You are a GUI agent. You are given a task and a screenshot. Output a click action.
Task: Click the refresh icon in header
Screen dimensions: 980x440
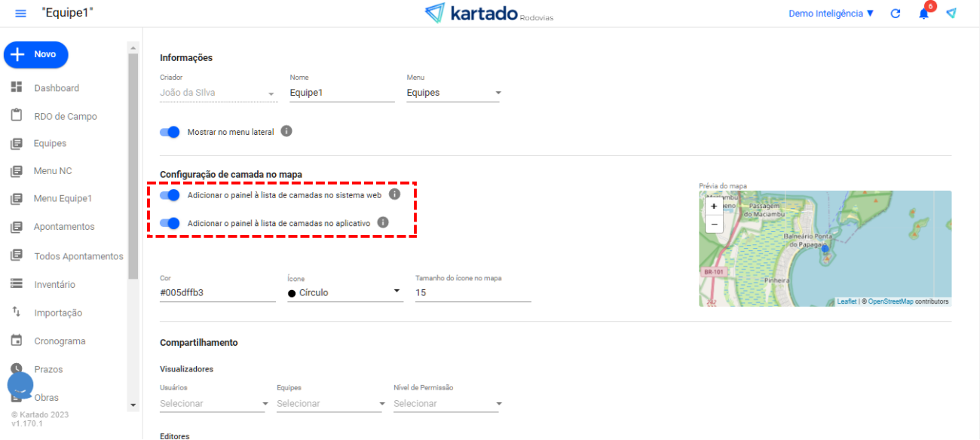896,14
